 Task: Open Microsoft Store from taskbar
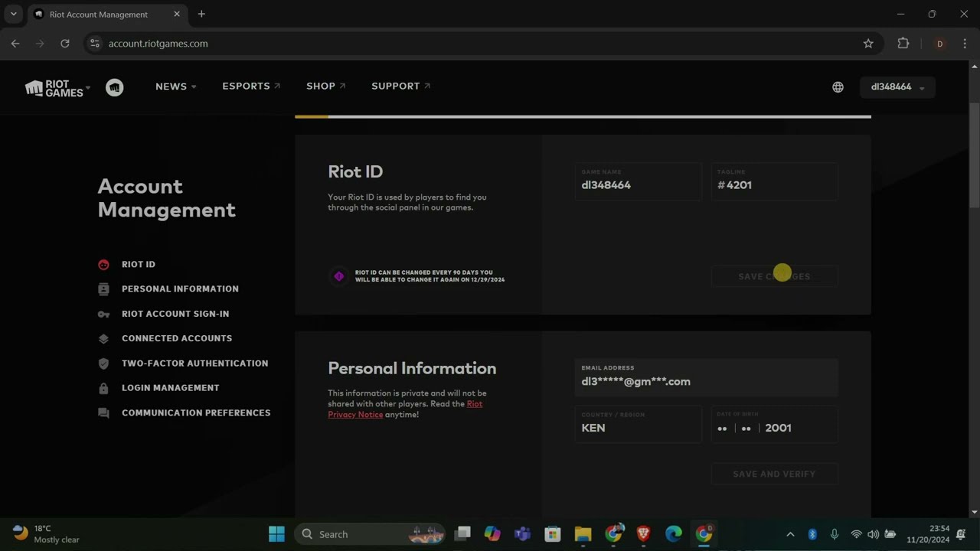553,534
